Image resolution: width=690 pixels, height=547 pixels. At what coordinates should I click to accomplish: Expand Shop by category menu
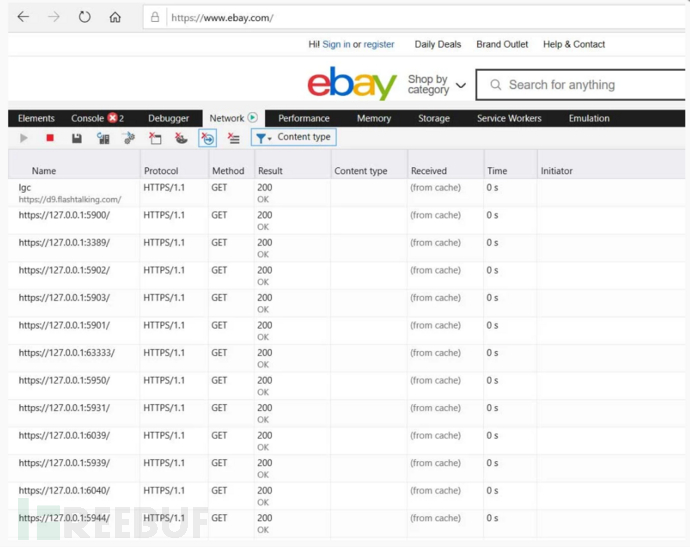tap(436, 85)
